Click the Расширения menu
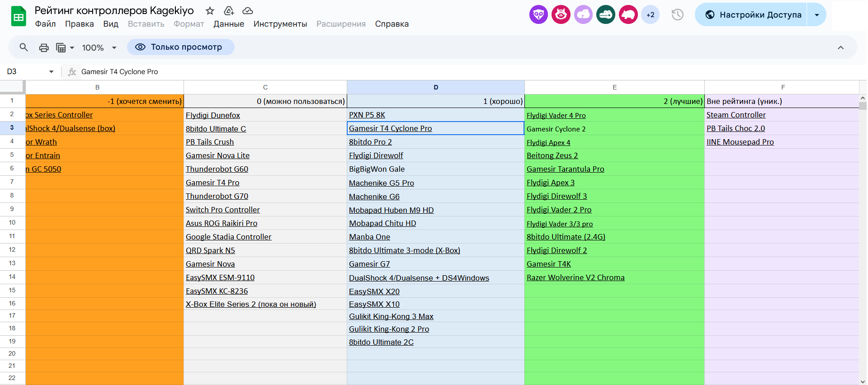Screen dimensions: 868x385 pos(341,24)
